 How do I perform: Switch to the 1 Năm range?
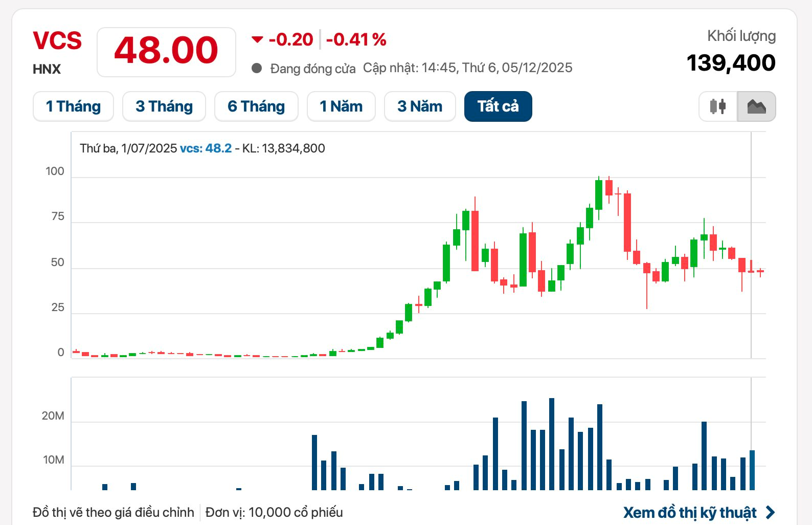tap(341, 106)
